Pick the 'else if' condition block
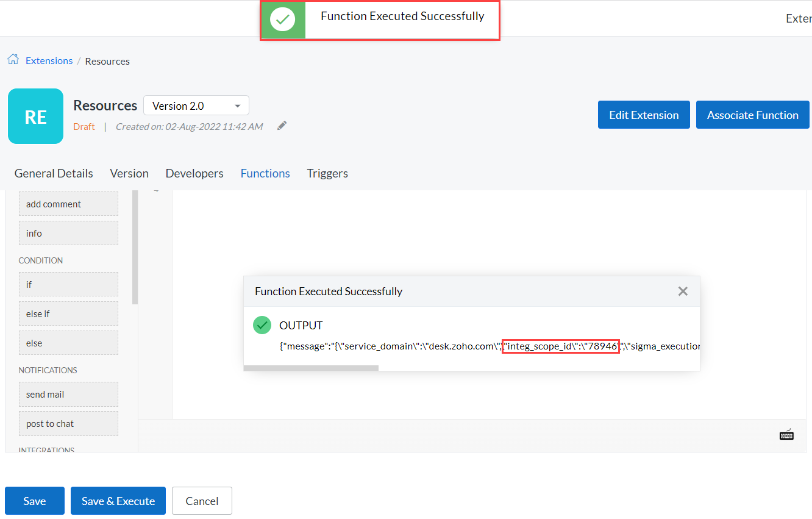 point(68,313)
